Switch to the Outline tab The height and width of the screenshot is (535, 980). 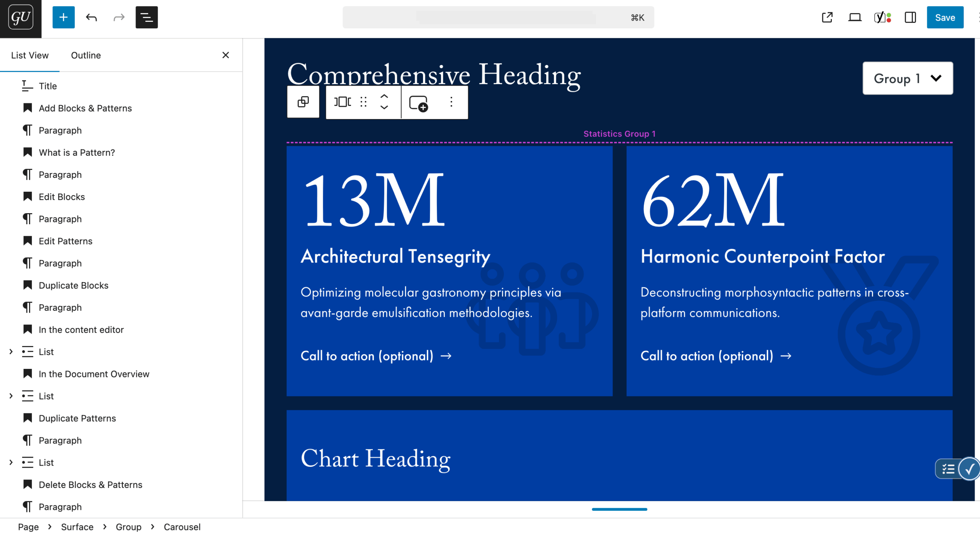[x=86, y=55]
